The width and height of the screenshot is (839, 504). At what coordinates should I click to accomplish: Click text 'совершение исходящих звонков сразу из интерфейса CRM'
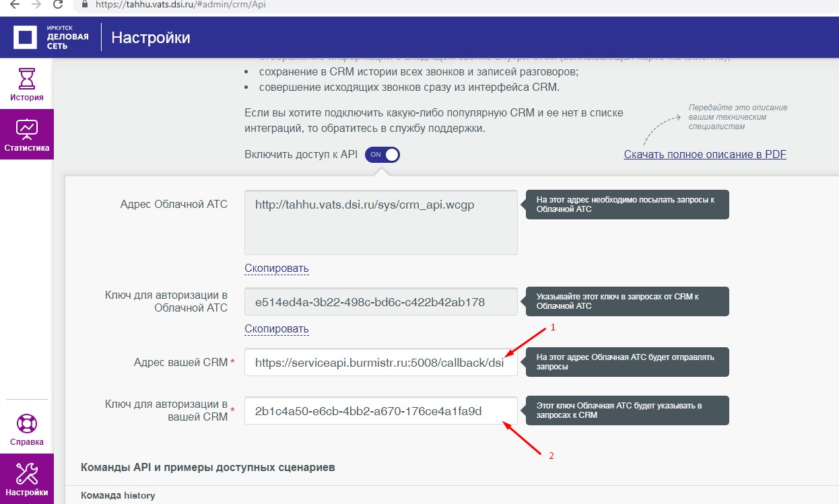(409, 87)
